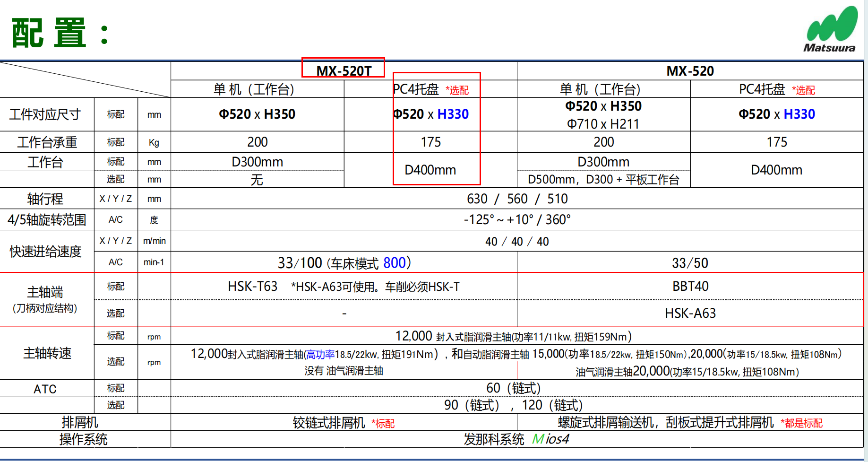Click the 度 unit cell

click(154, 220)
